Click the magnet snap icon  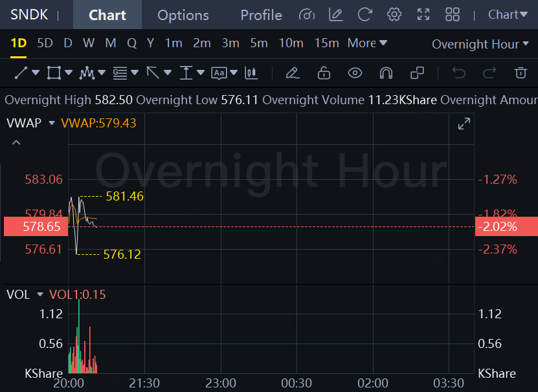386,73
